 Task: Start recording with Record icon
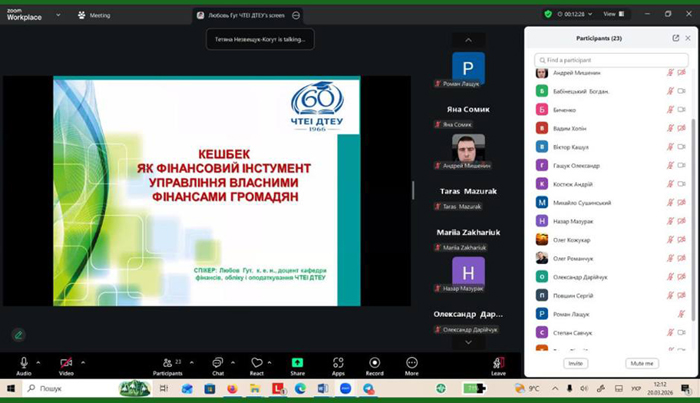tap(375, 362)
